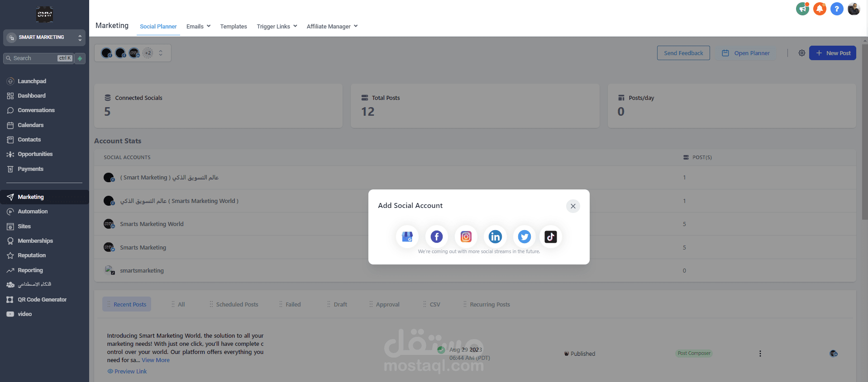The width and height of the screenshot is (868, 382).
Task: Click the QR Code Generator icon
Action: pos(10,300)
